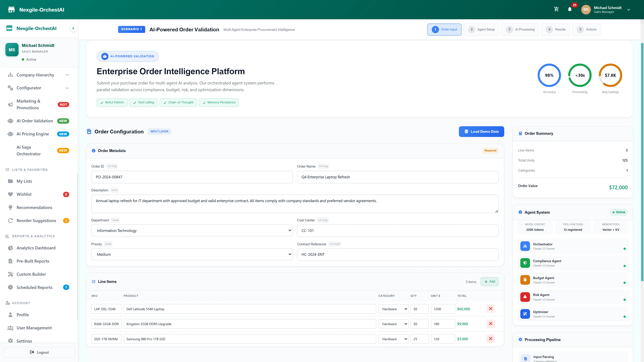644x362 pixels.
Task: Collapse the sidebar with the chevron arrow
Action: [x=73, y=28]
